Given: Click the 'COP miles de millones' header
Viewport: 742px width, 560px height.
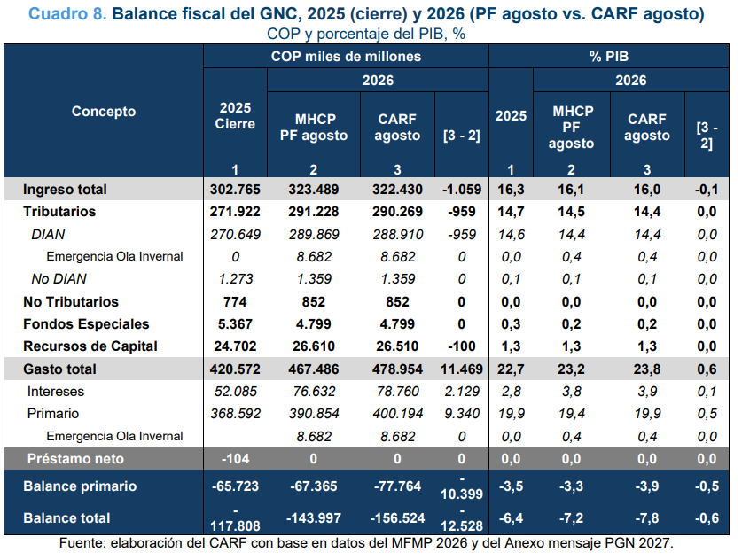Looking at the screenshot, I should (346, 57).
